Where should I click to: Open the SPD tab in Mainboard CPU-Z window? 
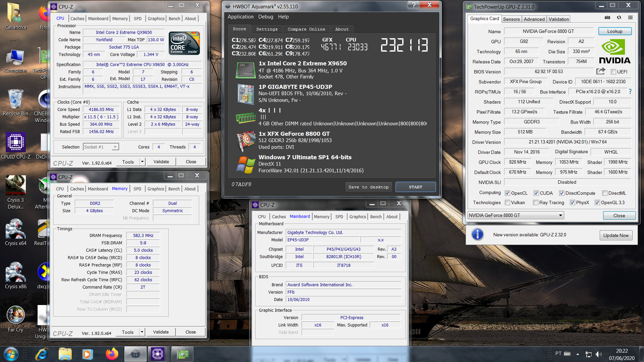339,217
